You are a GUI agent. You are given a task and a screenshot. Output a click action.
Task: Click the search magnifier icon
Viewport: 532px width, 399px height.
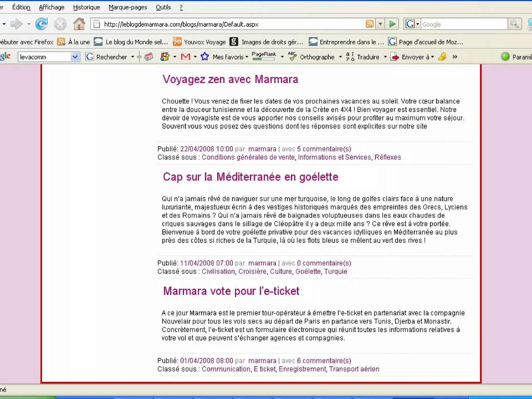tap(514, 24)
